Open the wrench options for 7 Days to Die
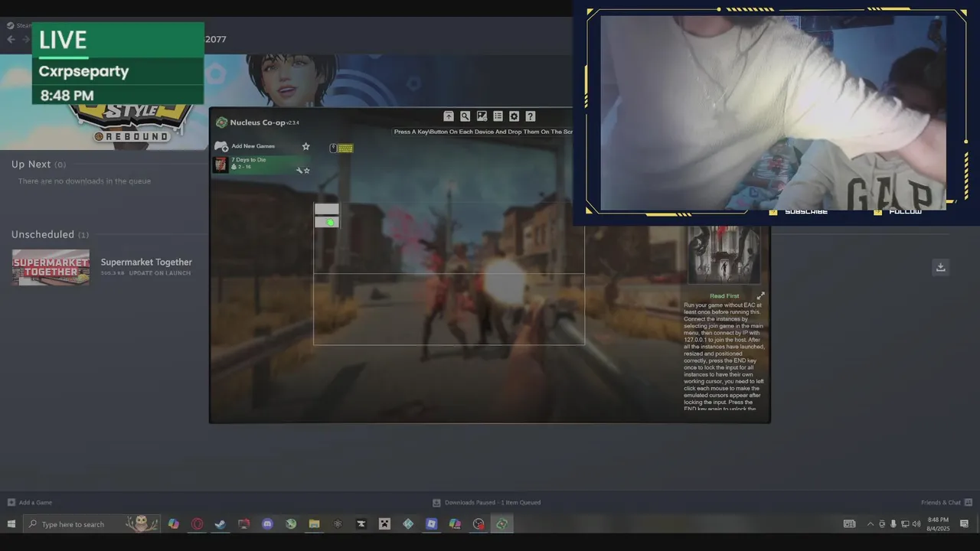The image size is (980, 551). (299, 171)
